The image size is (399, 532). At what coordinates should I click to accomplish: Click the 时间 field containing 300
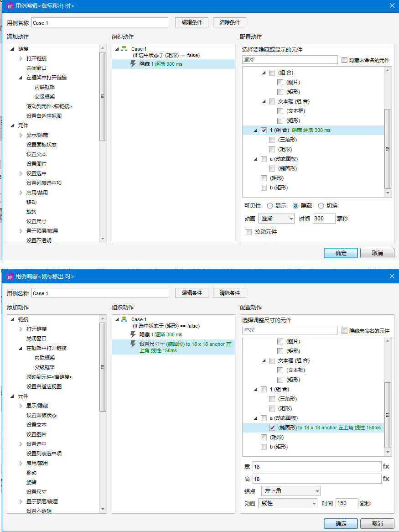pyautogui.click(x=324, y=219)
